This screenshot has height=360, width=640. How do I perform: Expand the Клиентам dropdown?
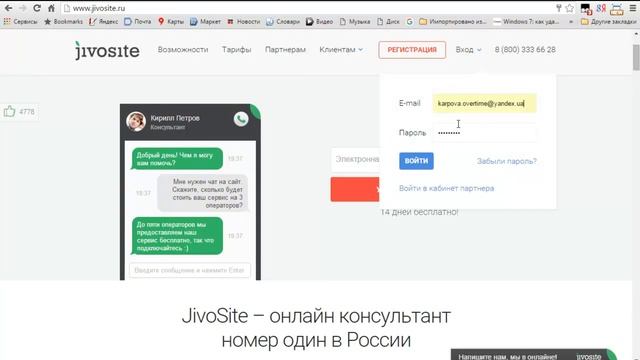click(x=341, y=49)
